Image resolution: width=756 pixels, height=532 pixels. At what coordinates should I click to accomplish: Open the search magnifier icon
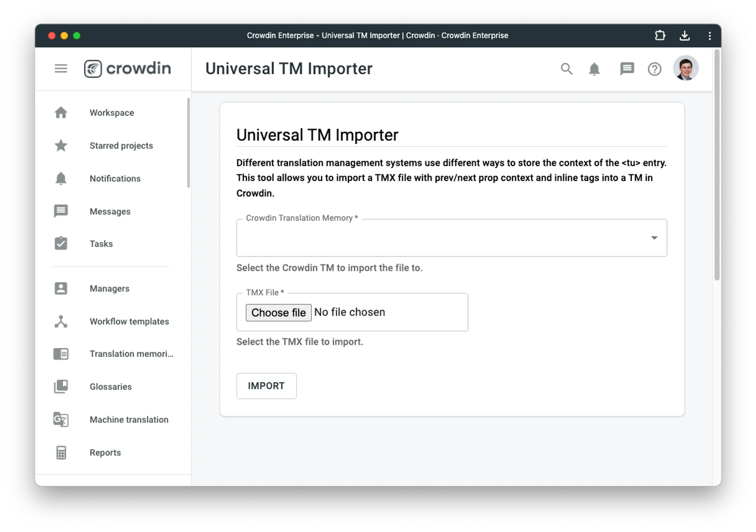566,69
